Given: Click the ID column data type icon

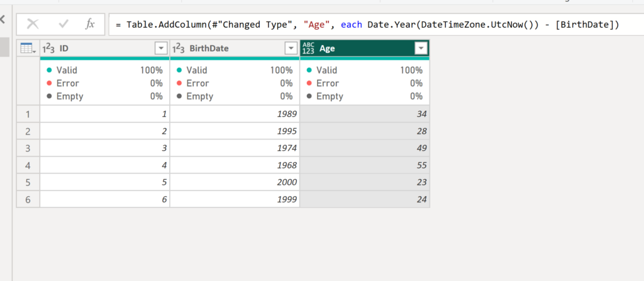Looking at the screenshot, I should 48,48.
